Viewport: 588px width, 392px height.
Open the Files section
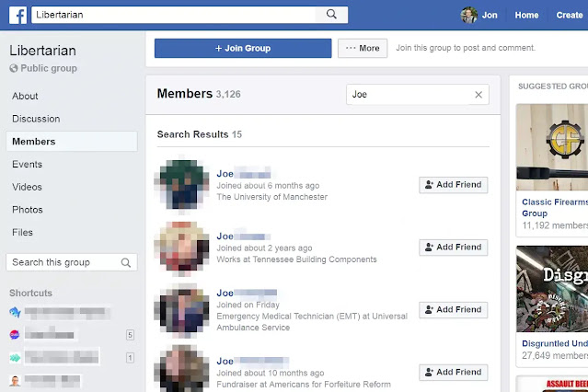(x=22, y=232)
